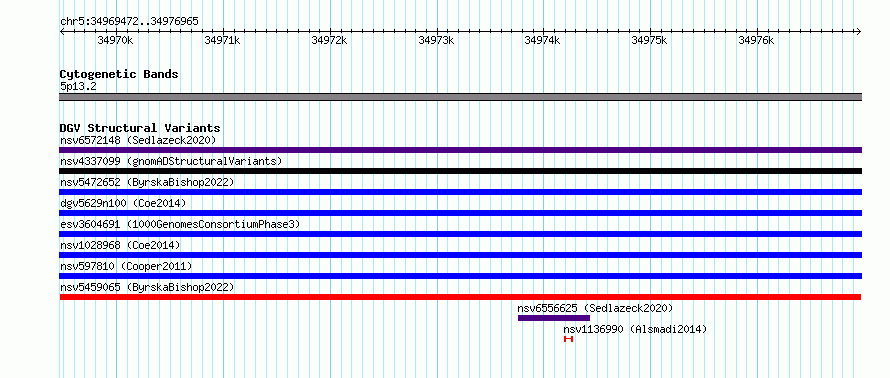Click the 34973k ruler mark
890x378 pixels.
point(436,40)
